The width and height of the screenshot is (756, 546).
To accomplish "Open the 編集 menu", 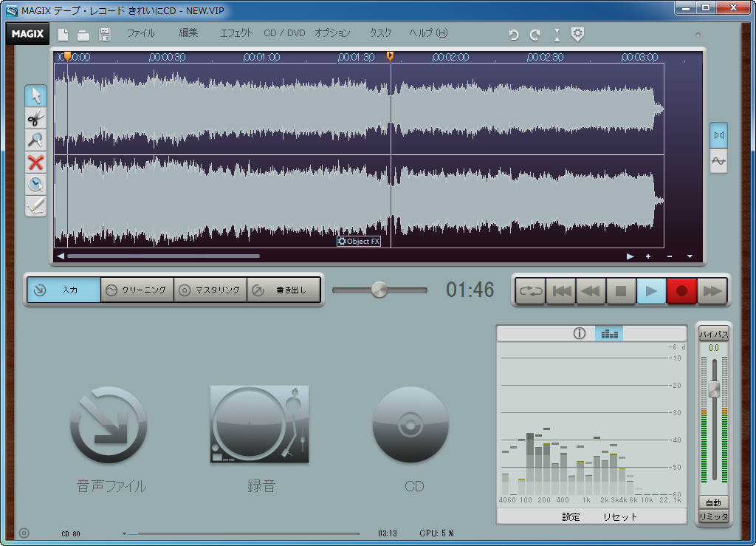I will point(188,33).
